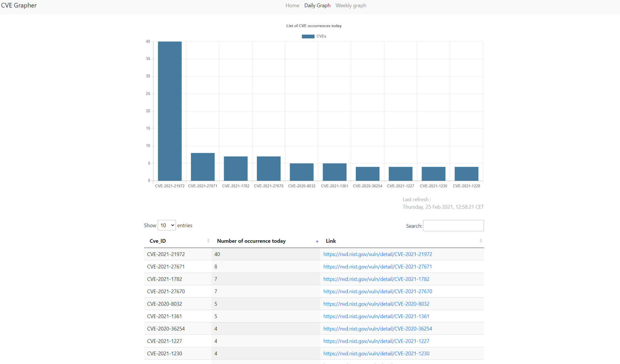
Task: Switch to the Weekly graph page
Action: 351,5
